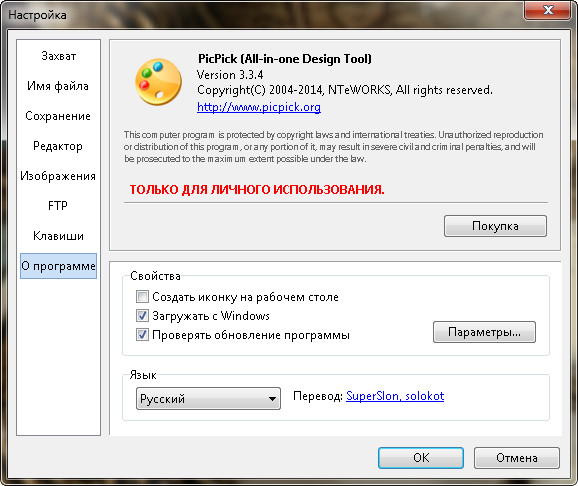Click the PicPick palette logo icon
This screenshot has height=486, width=578.
click(x=159, y=82)
